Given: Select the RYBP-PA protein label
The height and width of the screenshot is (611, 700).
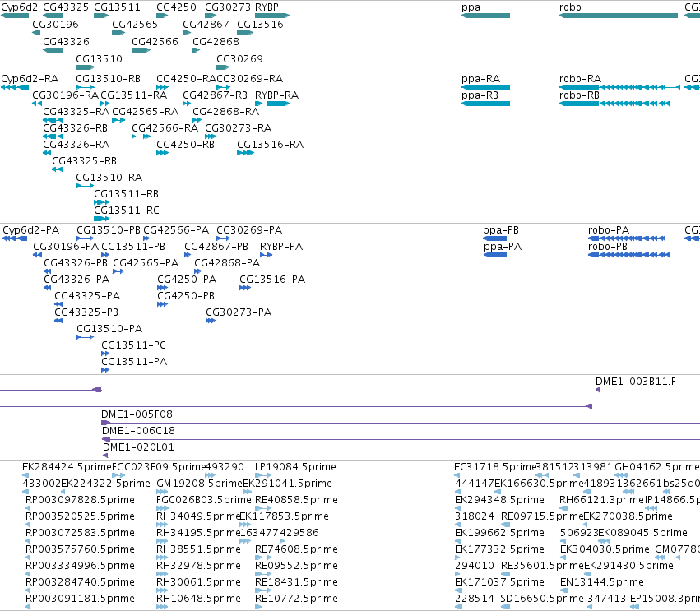Looking at the screenshot, I should click(281, 247).
